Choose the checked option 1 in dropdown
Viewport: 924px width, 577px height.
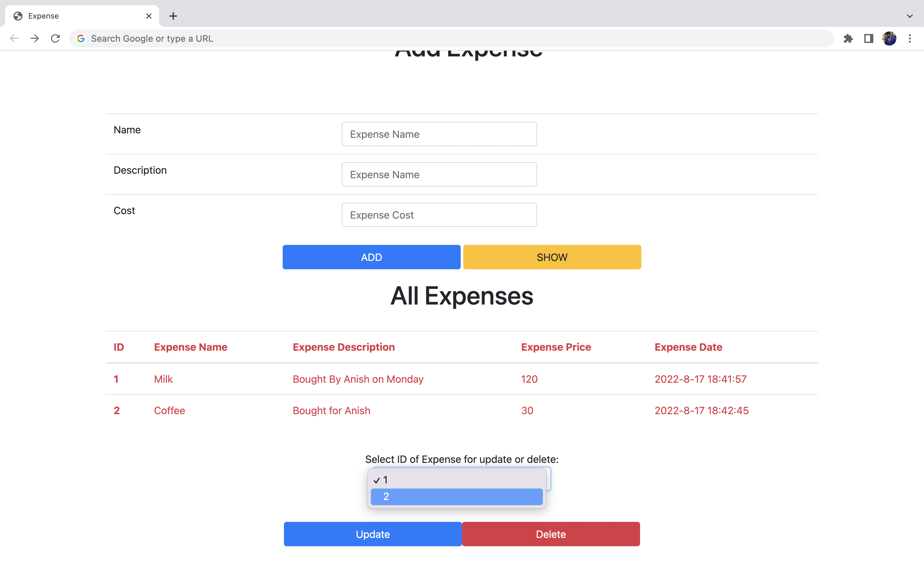pyautogui.click(x=456, y=480)
